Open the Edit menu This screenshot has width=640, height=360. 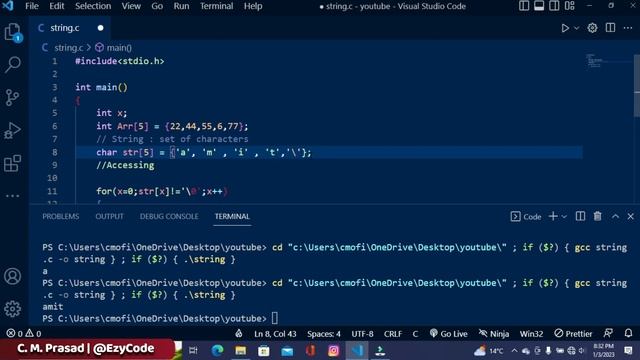(x=57, y=6)
